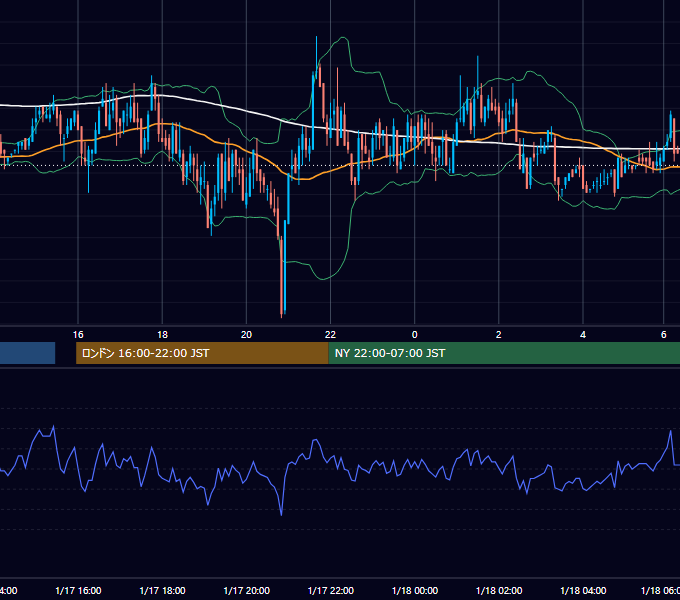The image size is (680, 600).
Task: Click the 20 hour label on price chart axis
Action: pyautogui.click(x=246, y=335)
